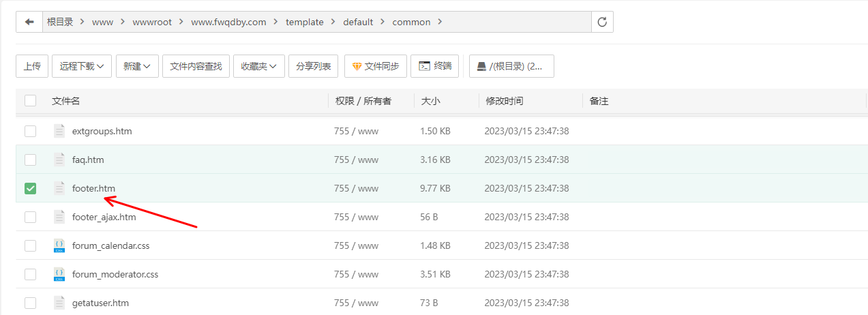This screenshot has height=315, width=868.
Task: Toggle the select-all checkbox in header
Action: pyautogui.click(x=30, y=101)
